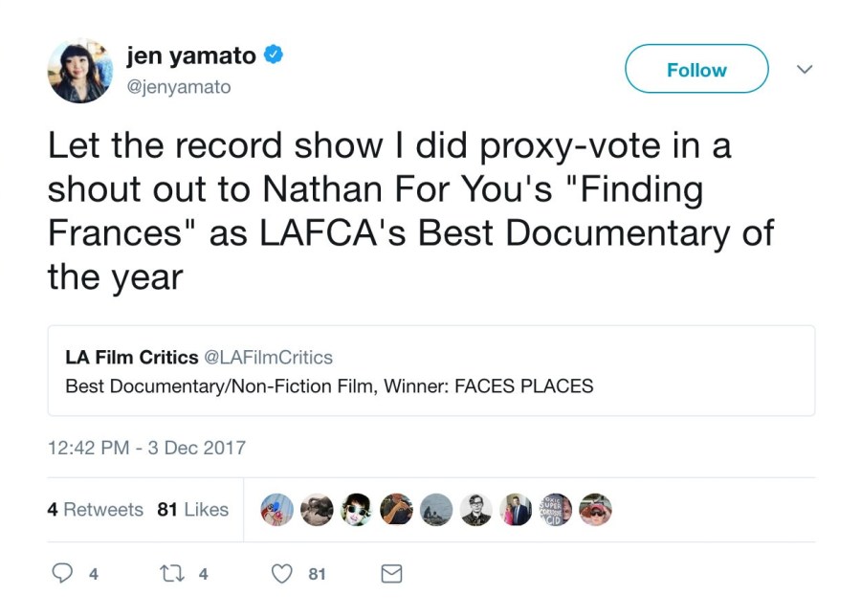
Task: Click the blue verified badge
Action: (273, 56)
